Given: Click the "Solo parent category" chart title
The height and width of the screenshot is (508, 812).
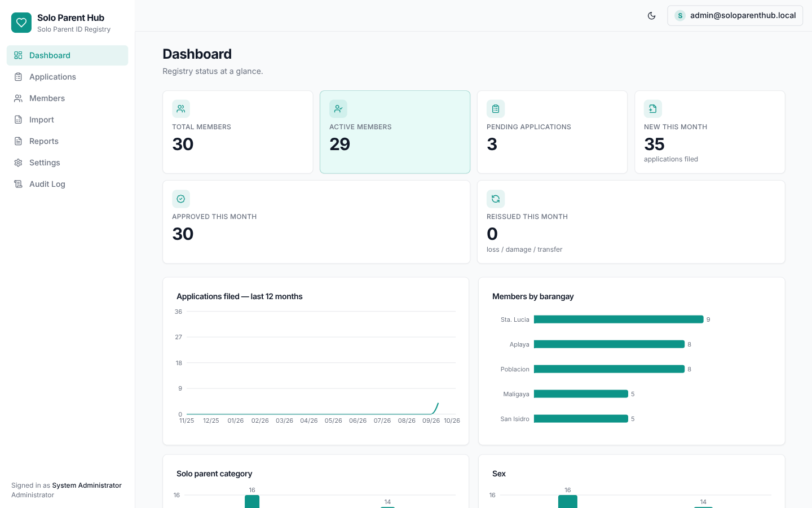Looking at the screenshot, I should [x=214, y=474].
